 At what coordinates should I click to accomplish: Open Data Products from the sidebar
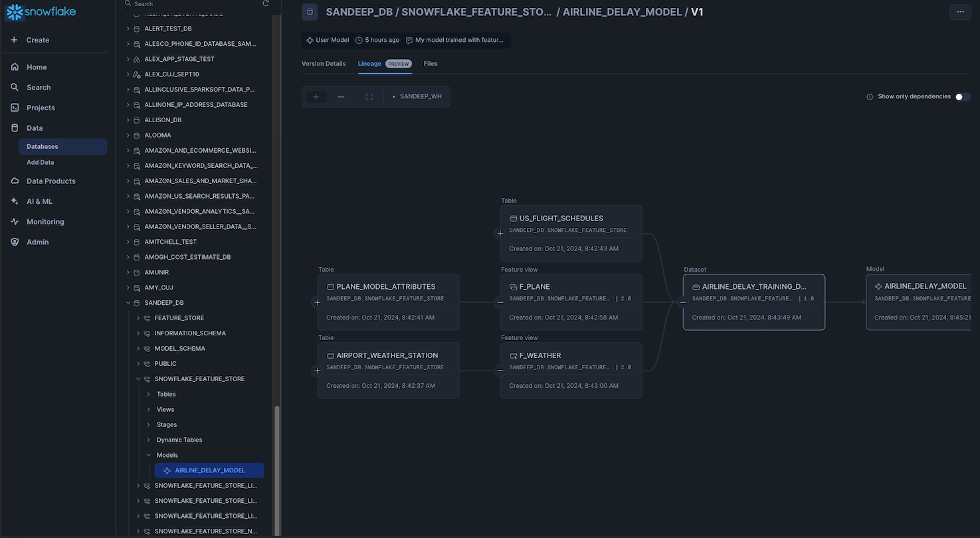click(x=51, y=181)
